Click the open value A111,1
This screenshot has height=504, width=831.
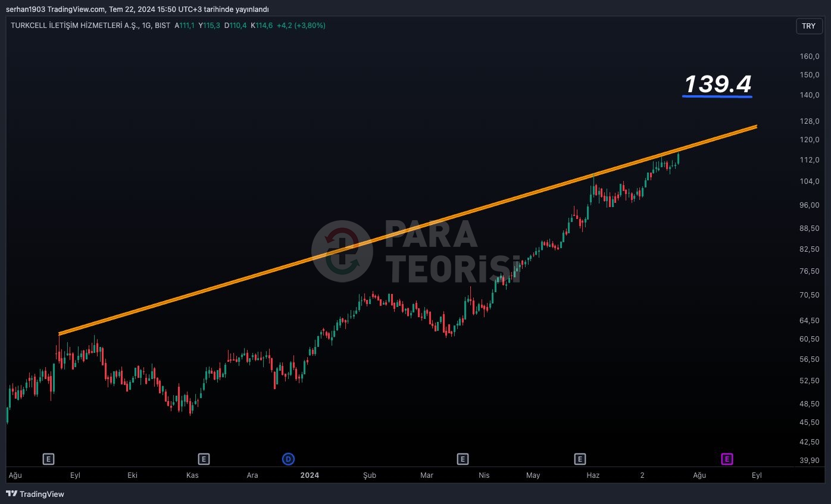pos(185,26)
